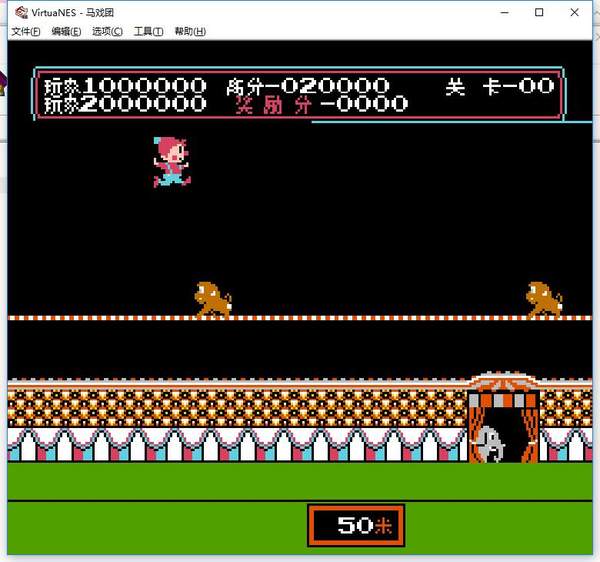This screenshot has width=600, height=562.
Task: Open the 选项(C) menu
Action: tap(107, 31)
